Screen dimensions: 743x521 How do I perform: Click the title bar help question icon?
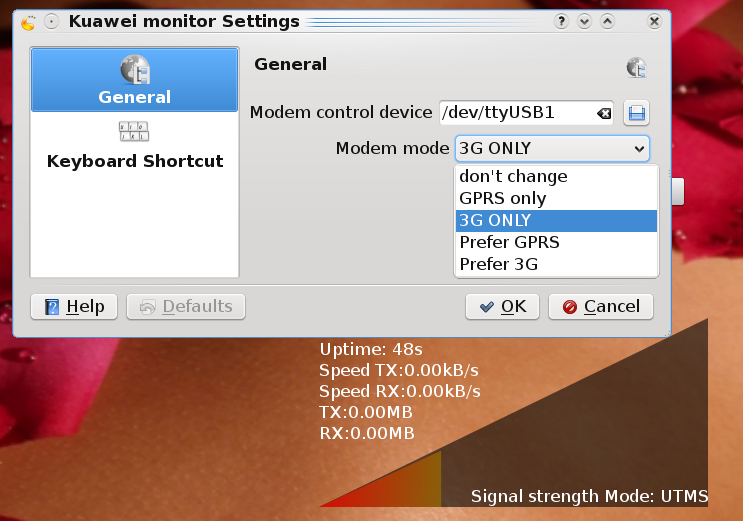[x=561, y=21]
